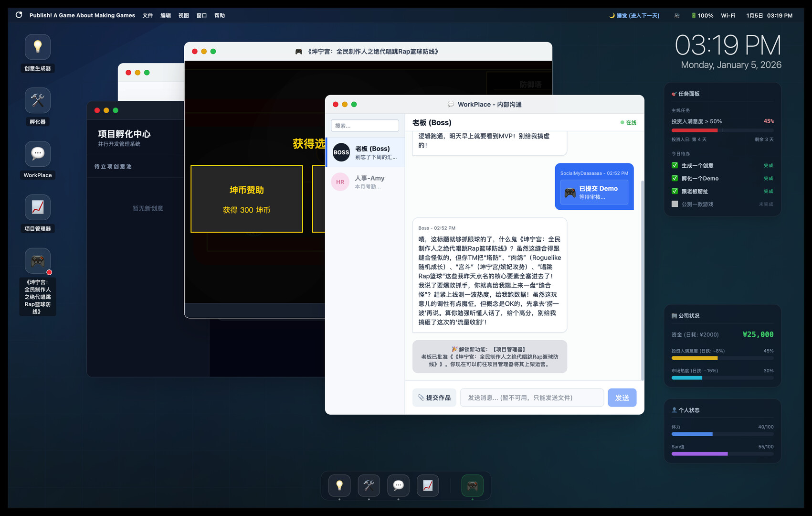
Task: Open the 坤宁宫 game controller desktop icon
Action: 38,261
